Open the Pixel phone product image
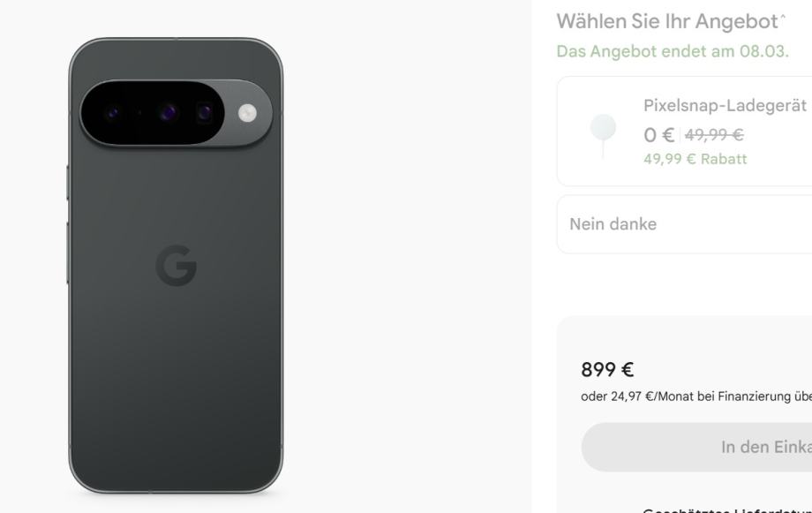 (x=176, y=265)
